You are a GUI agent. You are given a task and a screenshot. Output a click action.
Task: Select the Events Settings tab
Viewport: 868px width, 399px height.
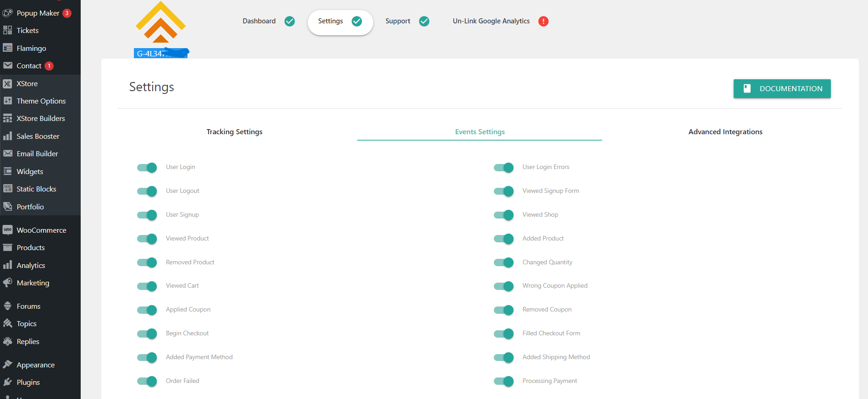coord(480,132)
